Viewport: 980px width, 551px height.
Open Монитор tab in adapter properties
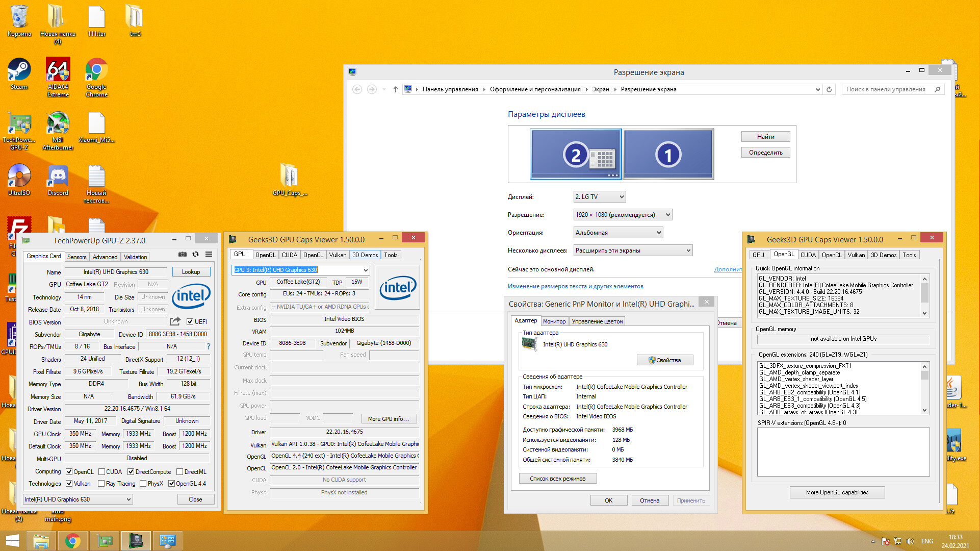(x=554, y=321)
